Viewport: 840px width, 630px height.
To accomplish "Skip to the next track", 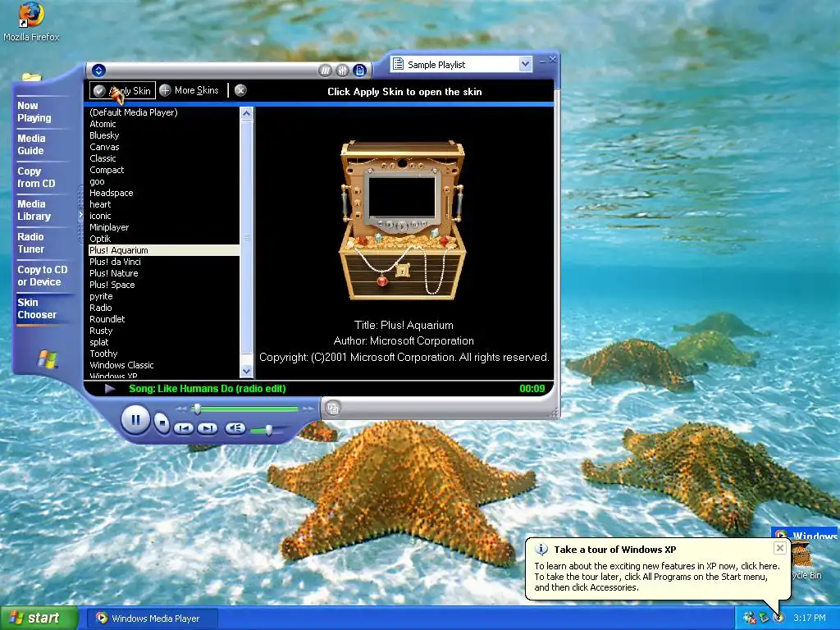I will 208,428.
